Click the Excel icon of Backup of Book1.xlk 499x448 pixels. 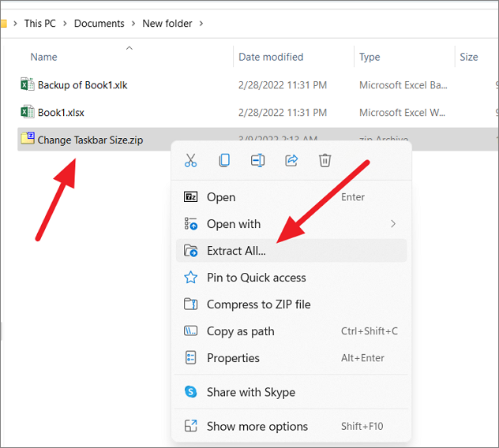(x=28, y=84)
